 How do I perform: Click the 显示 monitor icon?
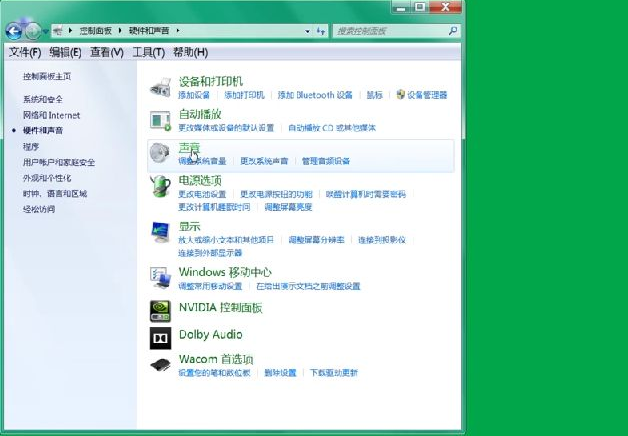[160, 232]
